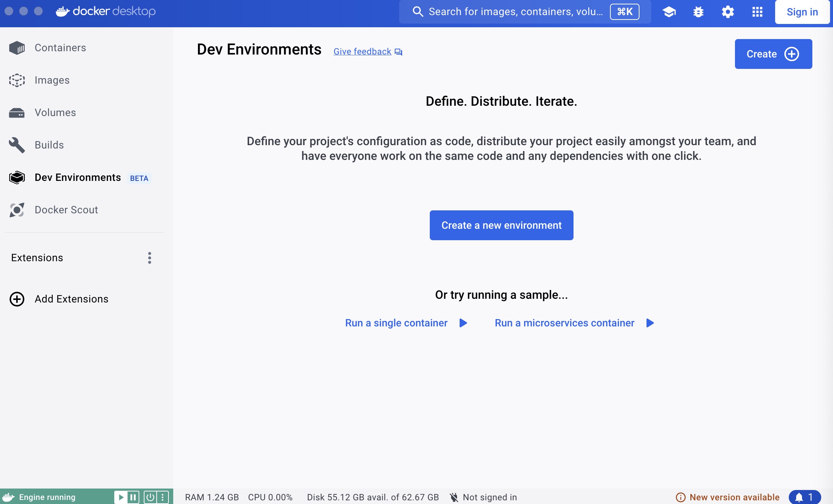Click the Disk 55.12 GB avail. status

pos(373,497)
